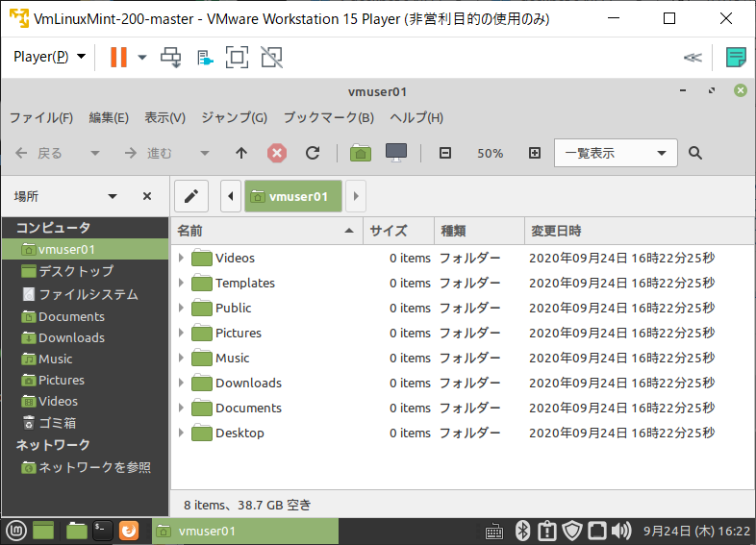Open the ジャンプ(G) menu
The image size is (756, 545).
[x=235, y=117]
